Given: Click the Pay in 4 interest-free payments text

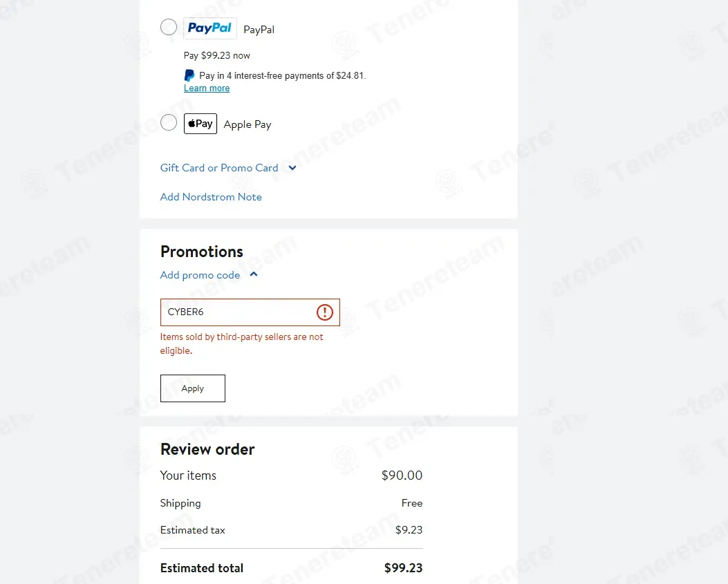Looking at the screenshot, I should pos(282,75).
